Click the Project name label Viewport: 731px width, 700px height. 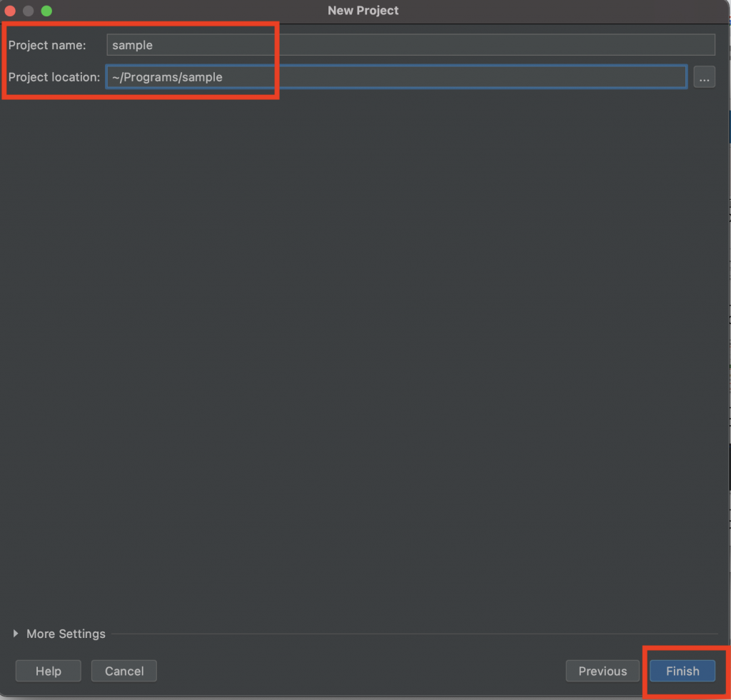pos(47,45)
